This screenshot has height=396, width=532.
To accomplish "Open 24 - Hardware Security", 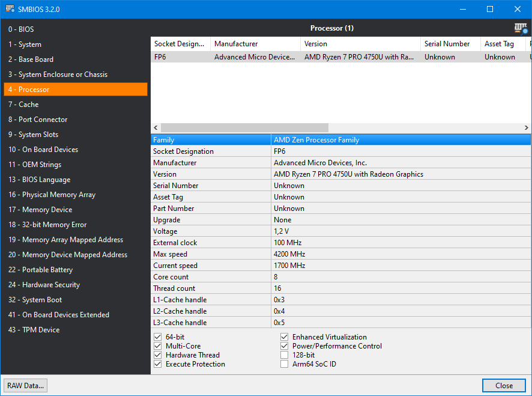I will point(76,285).
